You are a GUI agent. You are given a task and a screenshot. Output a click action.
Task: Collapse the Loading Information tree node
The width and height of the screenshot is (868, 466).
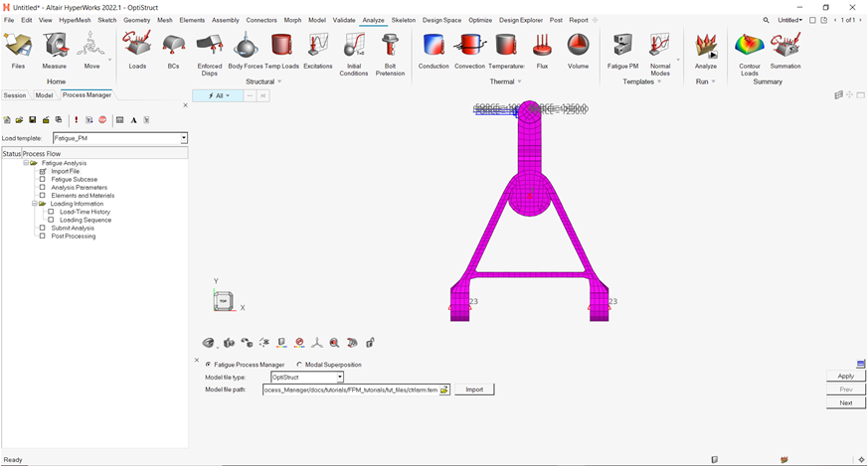(35, 204)
